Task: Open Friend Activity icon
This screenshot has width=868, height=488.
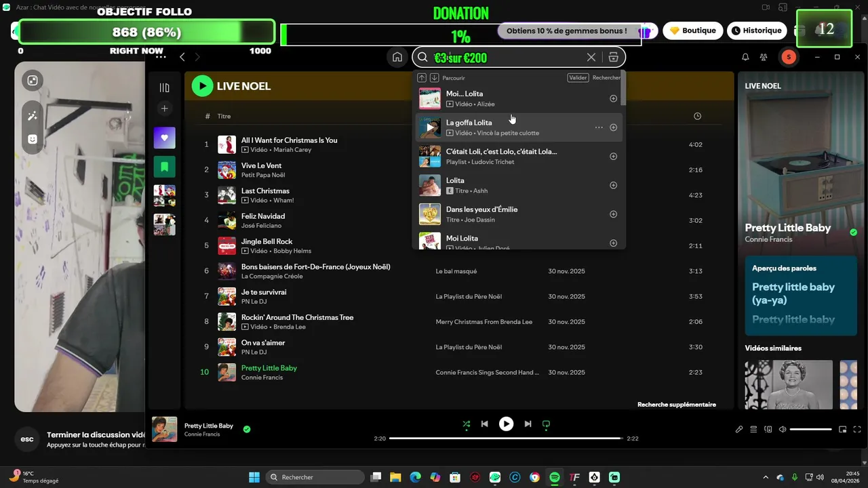Action: point(764,58)
